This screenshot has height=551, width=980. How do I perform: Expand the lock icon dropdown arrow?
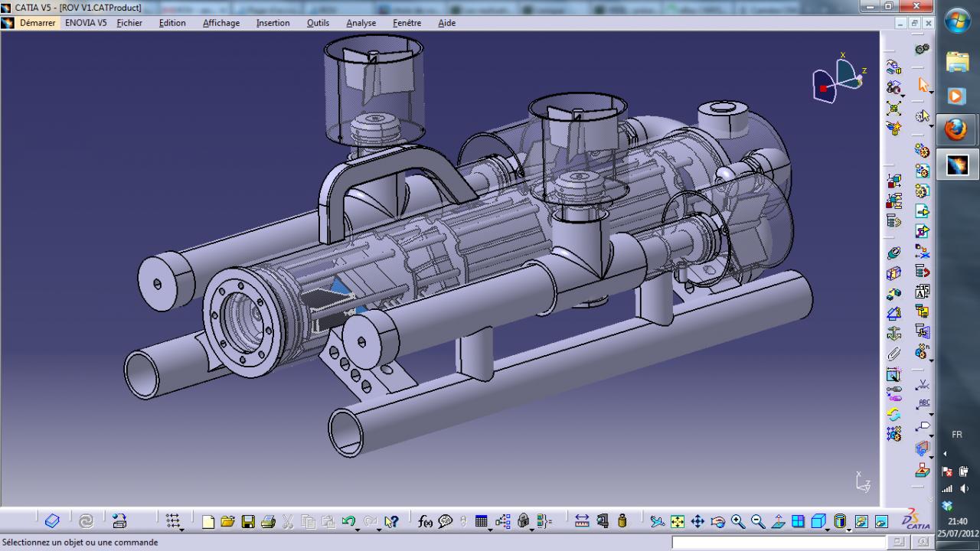click(x=533, y=529)
